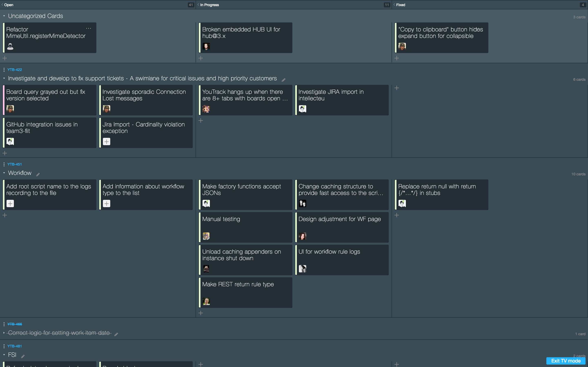
Task: Open the YTB-422 issue link
Action: pos(14,70)
